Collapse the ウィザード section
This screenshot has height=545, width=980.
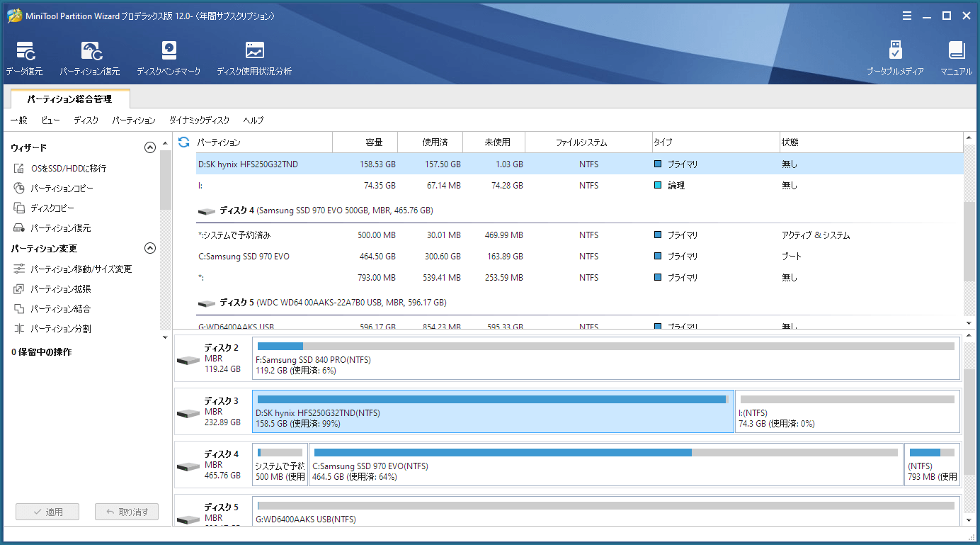point(149,147)
